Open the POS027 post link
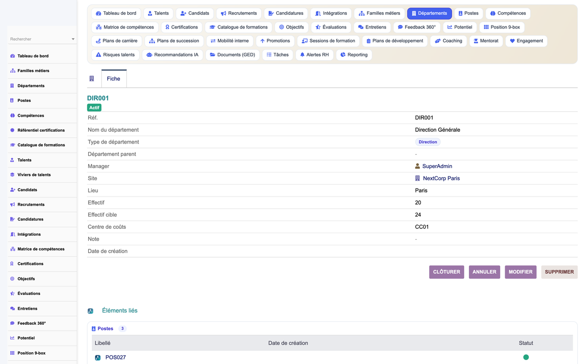The height and width of the screenshot is (364, 588). tap(116, 357)
